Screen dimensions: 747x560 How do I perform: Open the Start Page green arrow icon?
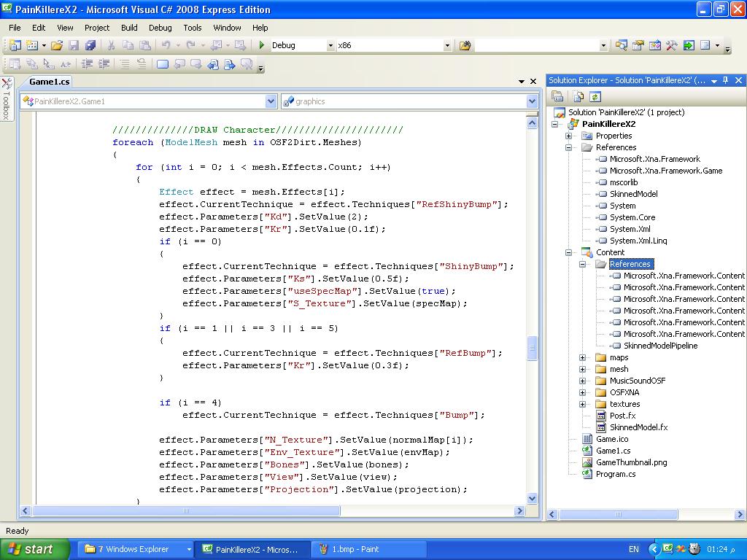pos(689,45)
